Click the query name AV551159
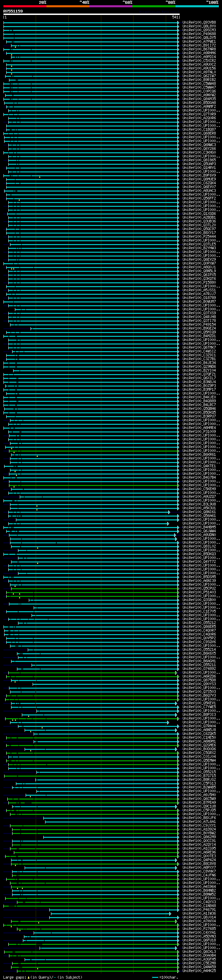Screen dimensions: 222x980 pos(13,11)
